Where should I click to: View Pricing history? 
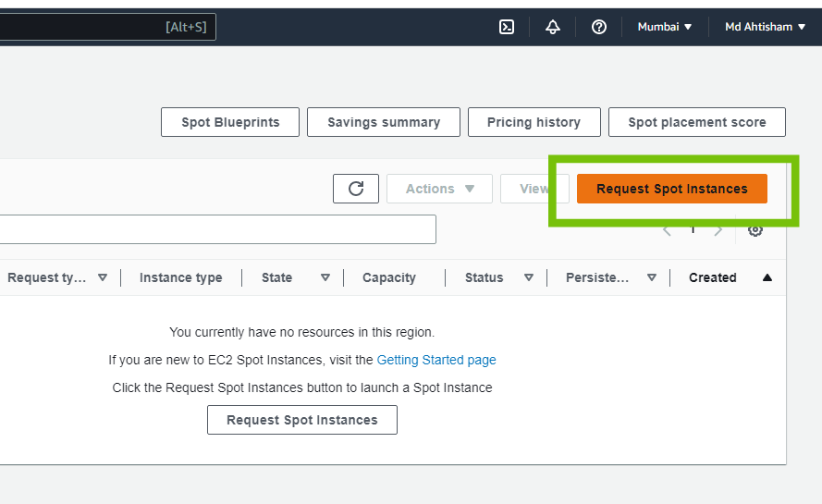pyautogui.click(x=534, y=122)
